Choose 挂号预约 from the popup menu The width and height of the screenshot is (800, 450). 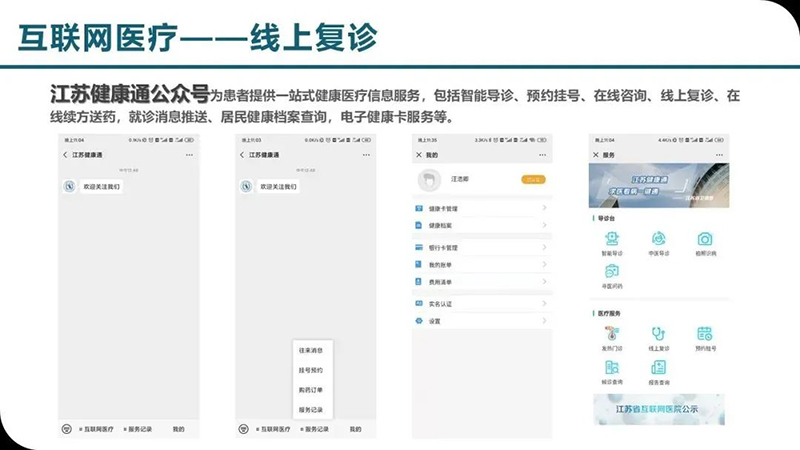click(x=310, y=370)
